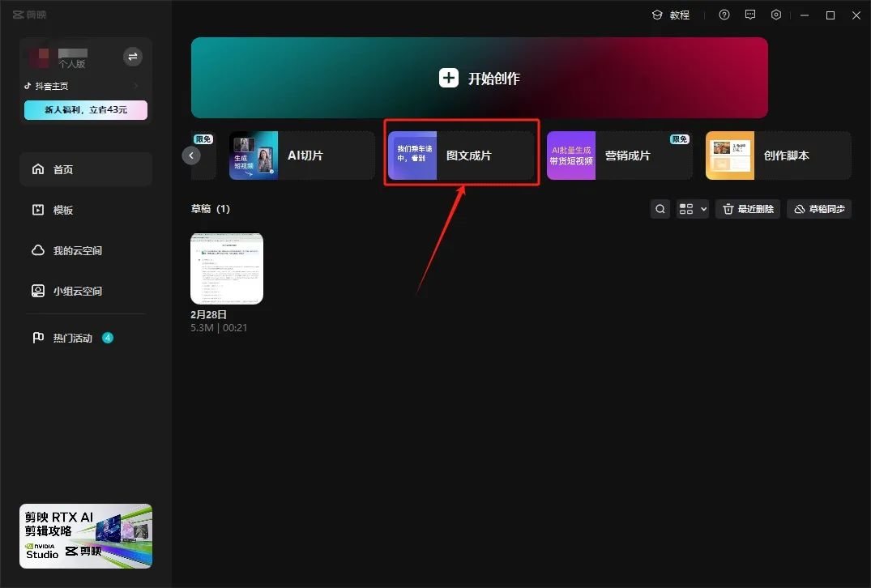
Task: Open the AI切片 feature card
Action: tap(302, 156)
